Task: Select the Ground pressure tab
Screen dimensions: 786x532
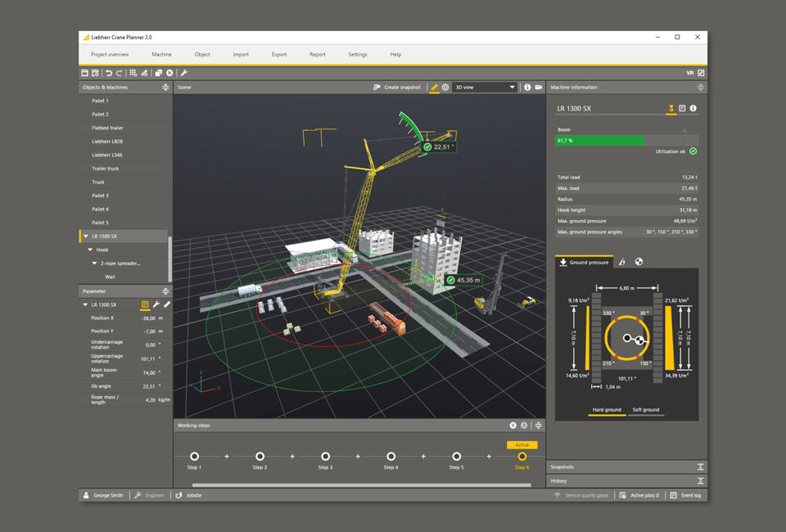Action: click(584, 262)
